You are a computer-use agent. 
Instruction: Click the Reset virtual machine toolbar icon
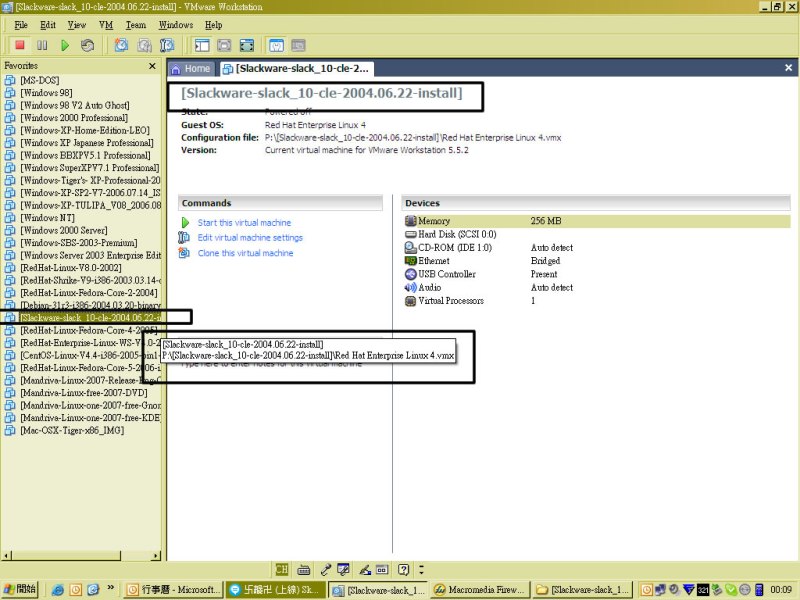click(x=87, y=45)
